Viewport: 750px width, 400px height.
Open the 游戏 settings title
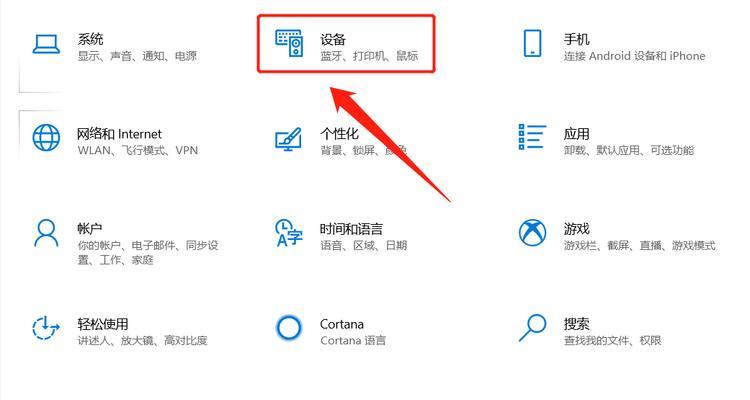[x=576, y=229]
